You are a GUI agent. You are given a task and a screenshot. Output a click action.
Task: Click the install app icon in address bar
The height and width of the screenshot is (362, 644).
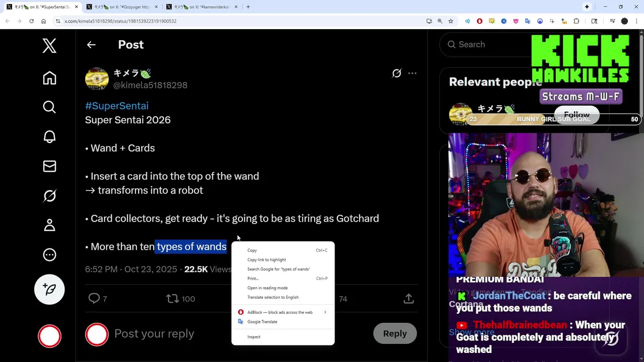point(429,21)
